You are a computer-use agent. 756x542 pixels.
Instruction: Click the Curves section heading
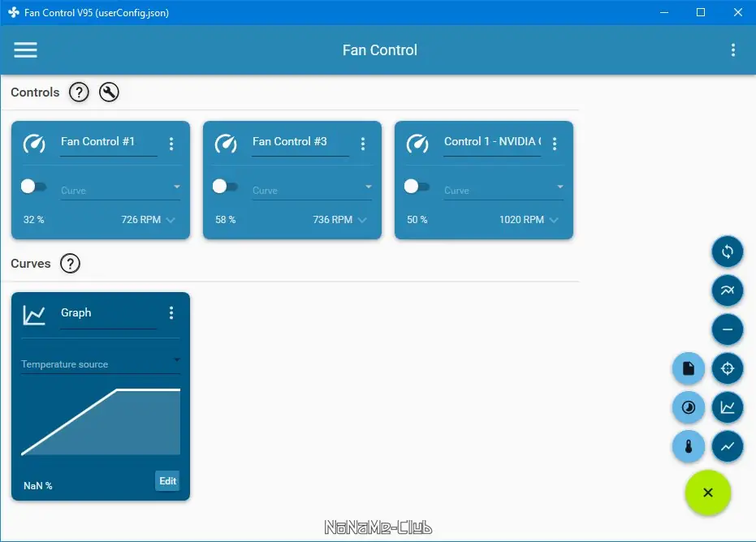[30, 264]
